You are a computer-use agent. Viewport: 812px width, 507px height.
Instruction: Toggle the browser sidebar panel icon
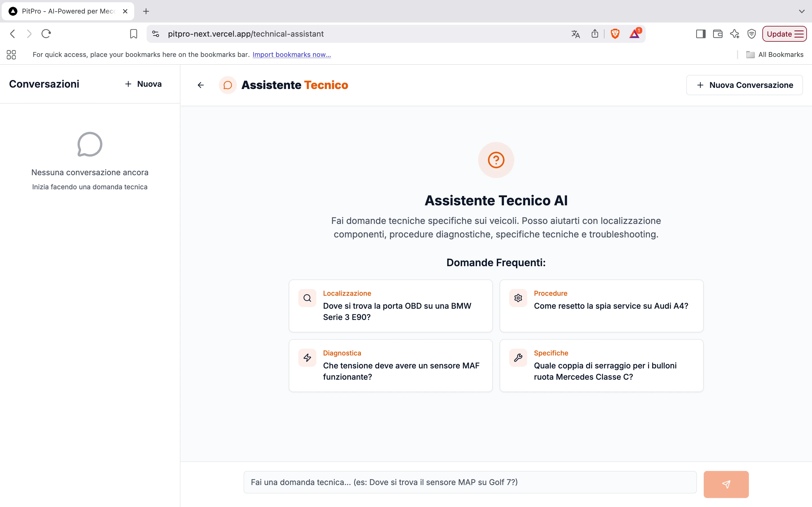click(701, 34)
